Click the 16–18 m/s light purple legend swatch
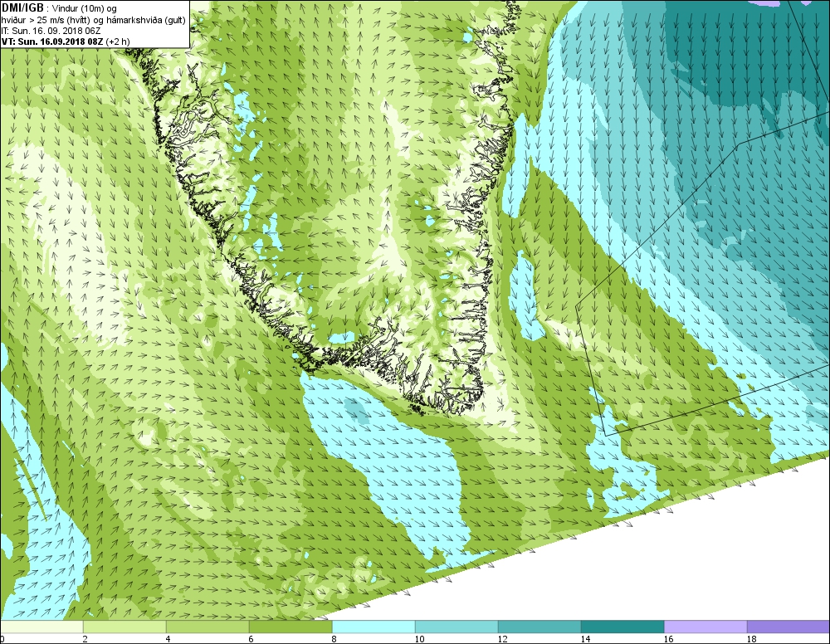Image resolution: width=830 pixels, height=644 pixels. [x=705, y=627]
